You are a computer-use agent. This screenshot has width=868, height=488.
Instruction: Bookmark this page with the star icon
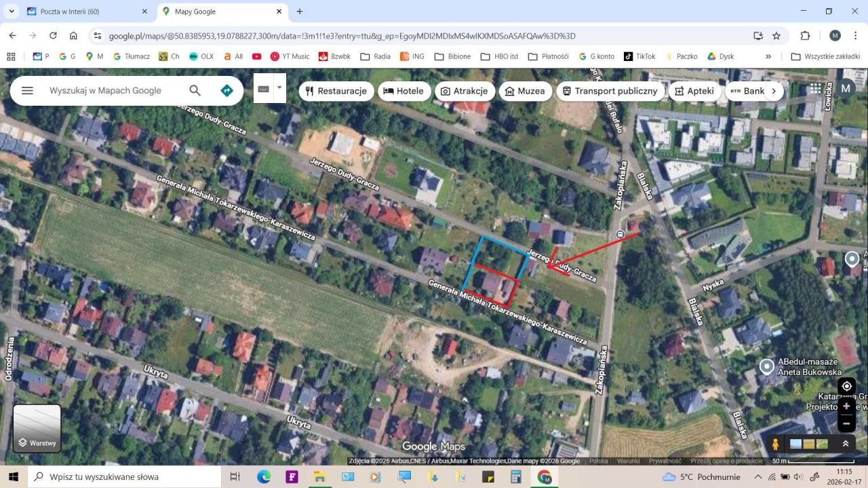776,35
